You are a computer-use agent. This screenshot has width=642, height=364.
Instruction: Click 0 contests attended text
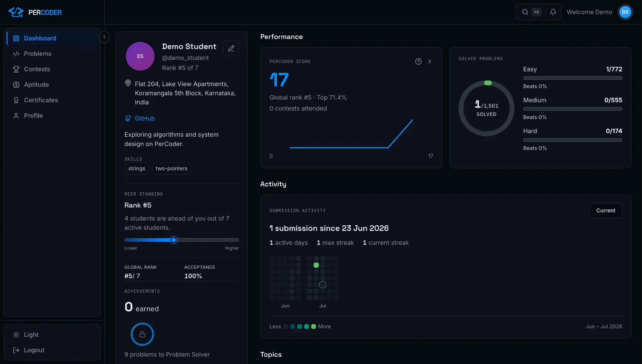point(298,109)
